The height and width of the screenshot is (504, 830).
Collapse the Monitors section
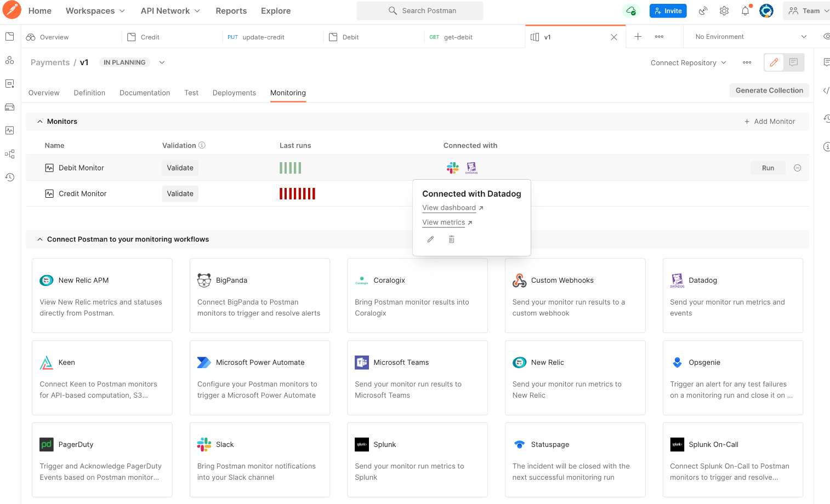40,122
